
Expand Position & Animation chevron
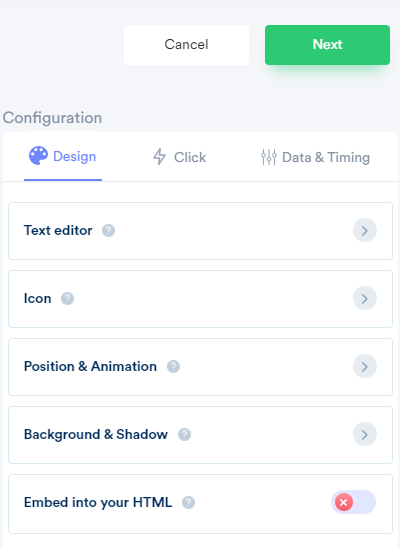(x=365, y=366)
